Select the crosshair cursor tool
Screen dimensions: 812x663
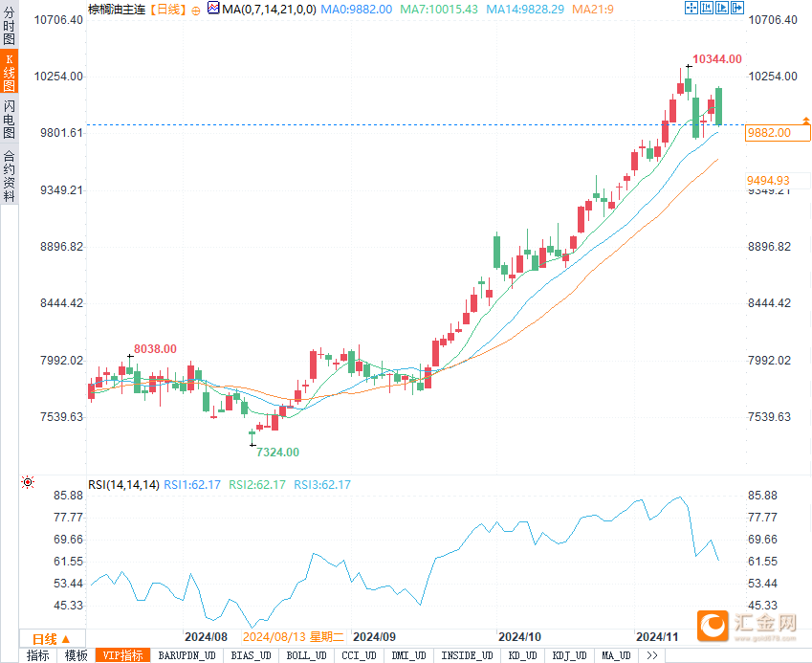point(691,8)
